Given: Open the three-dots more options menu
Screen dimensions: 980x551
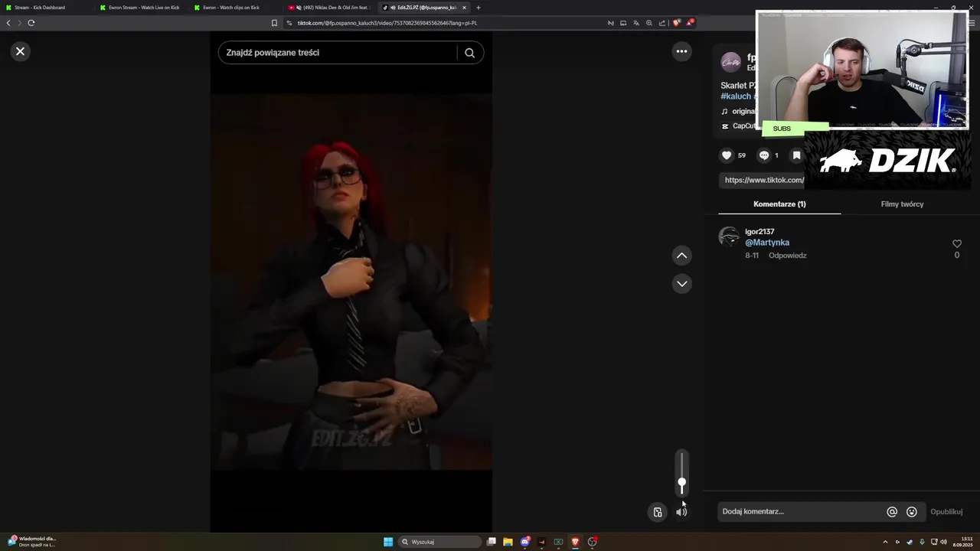Looking at the screenshot, I should click(681, 51).
